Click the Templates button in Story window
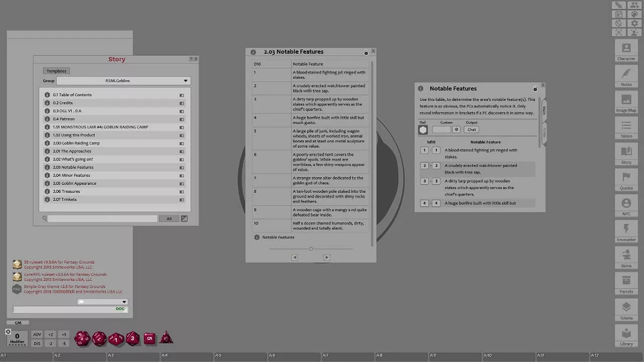Viewport: 644px width, 362px height. click(56, 71)
